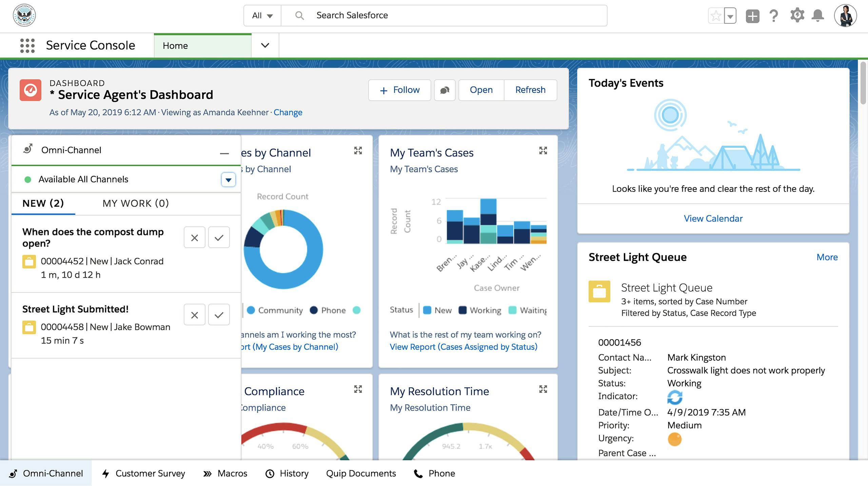
Task: Open Omni-Channel in the utility bar
Action: pyautogui.click(x=46, y=473)
